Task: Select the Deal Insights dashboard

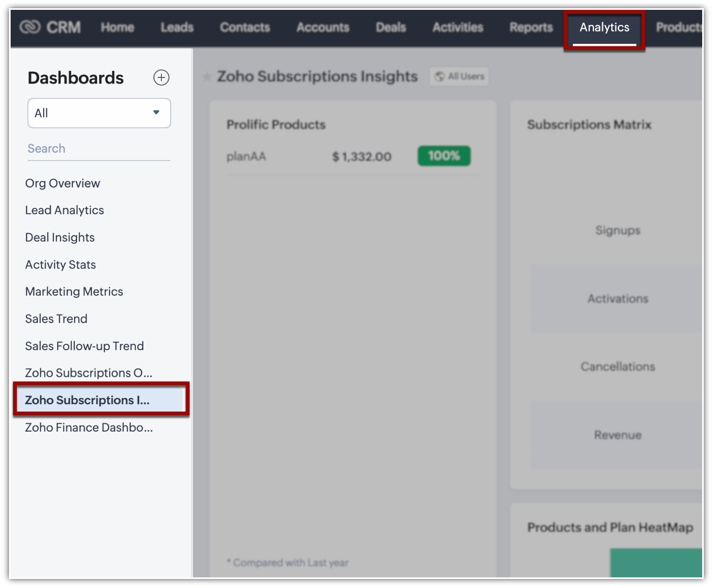Action: (x=60, y=237)
